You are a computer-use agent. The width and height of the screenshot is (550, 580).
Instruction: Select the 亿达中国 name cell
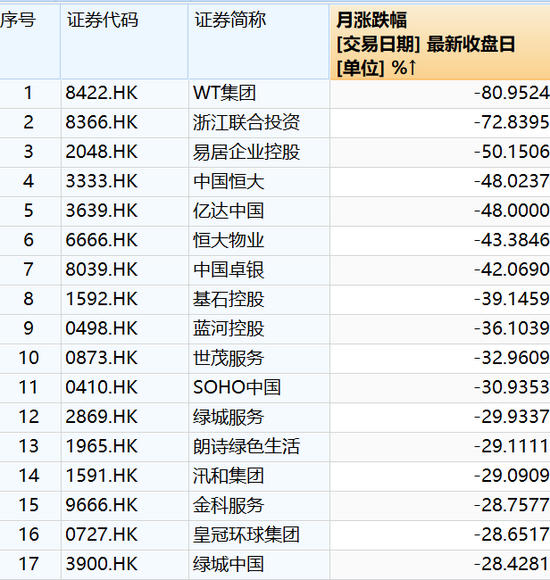pos(259,211)
